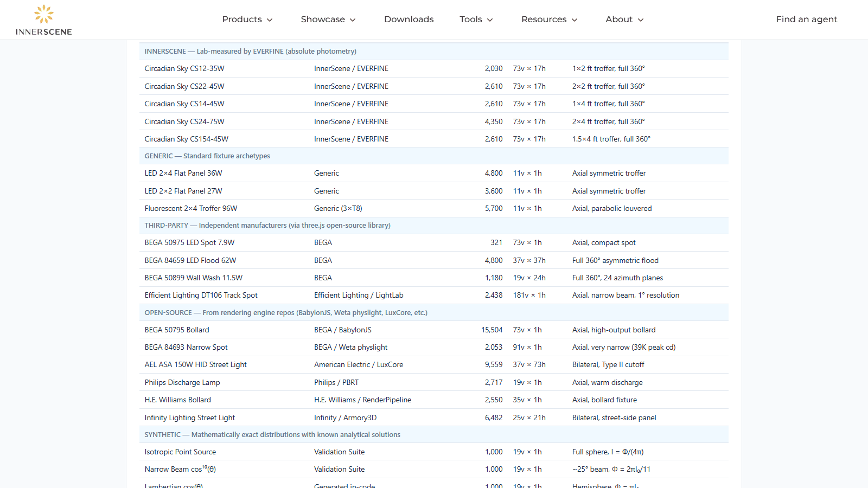Image resolution: width=868 pixels, height=488 pixels.
Task: Expand the About menu chevron
Action: [641, 20]
